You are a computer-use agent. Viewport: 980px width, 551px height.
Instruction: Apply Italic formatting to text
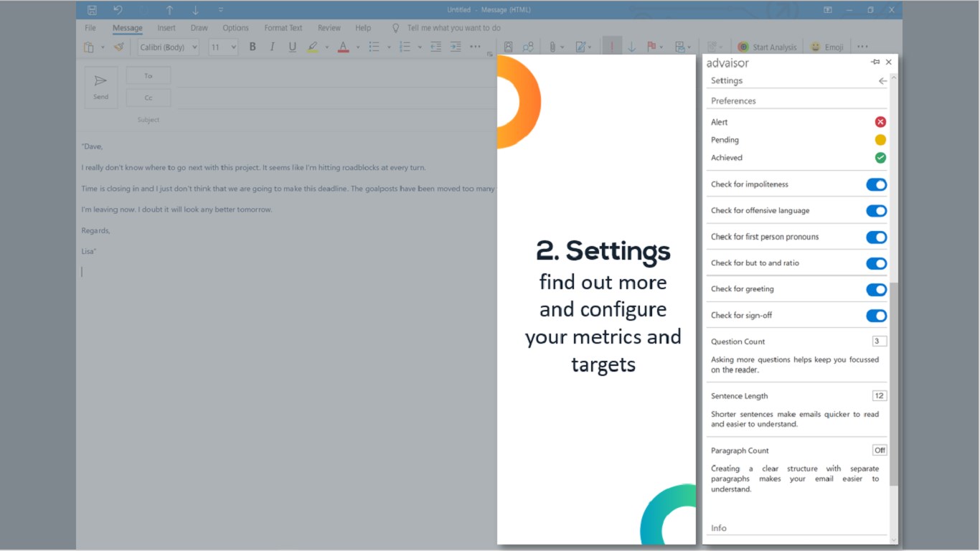tap(272, 47)
